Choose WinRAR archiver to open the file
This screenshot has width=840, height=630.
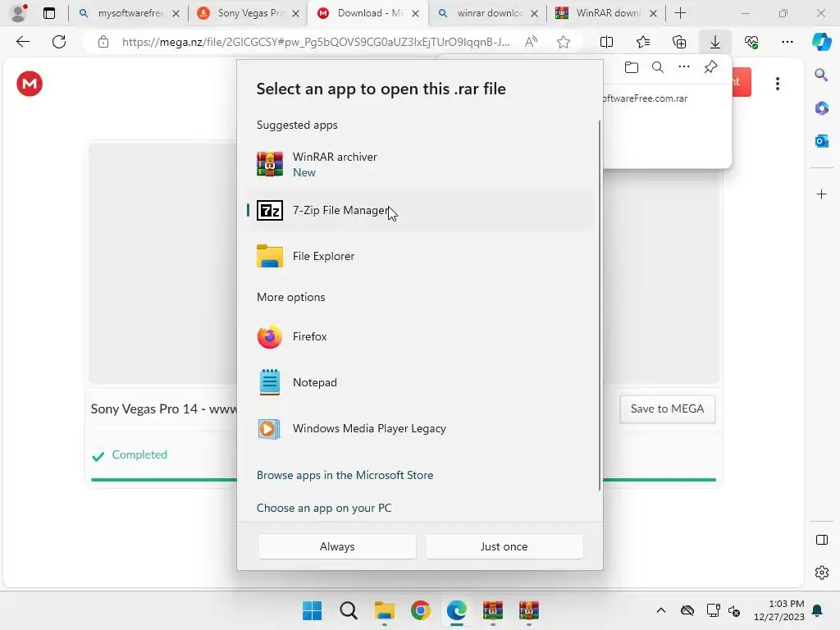tap(420, 164)
